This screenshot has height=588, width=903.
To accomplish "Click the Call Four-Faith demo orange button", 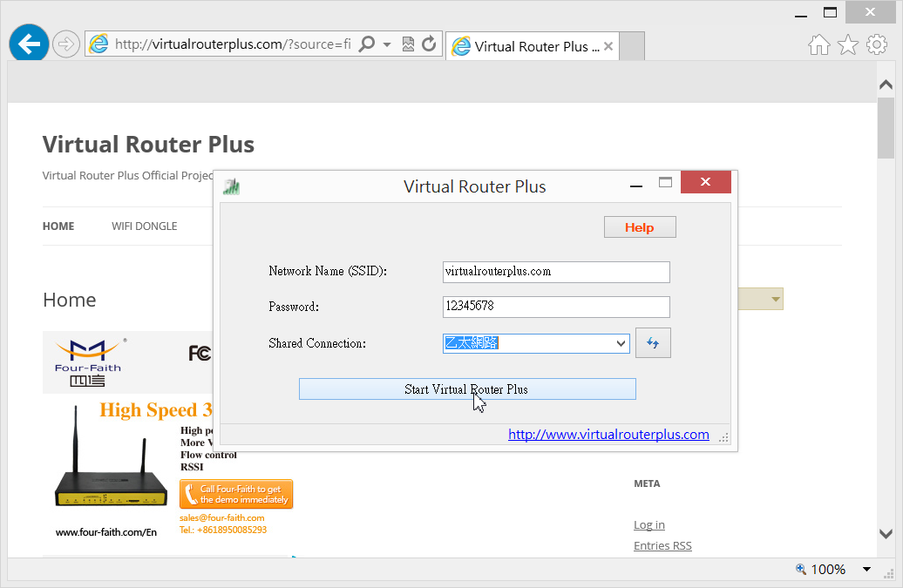I will [236, 494].
